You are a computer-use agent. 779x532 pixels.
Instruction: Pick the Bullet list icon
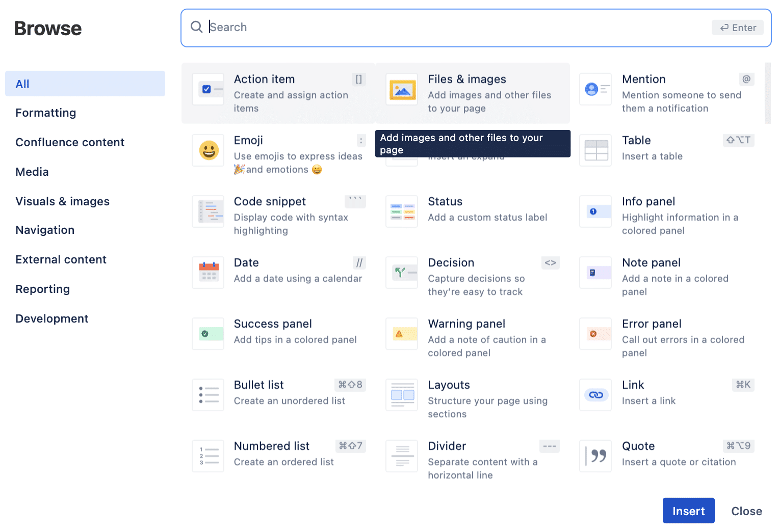[208, 395]
